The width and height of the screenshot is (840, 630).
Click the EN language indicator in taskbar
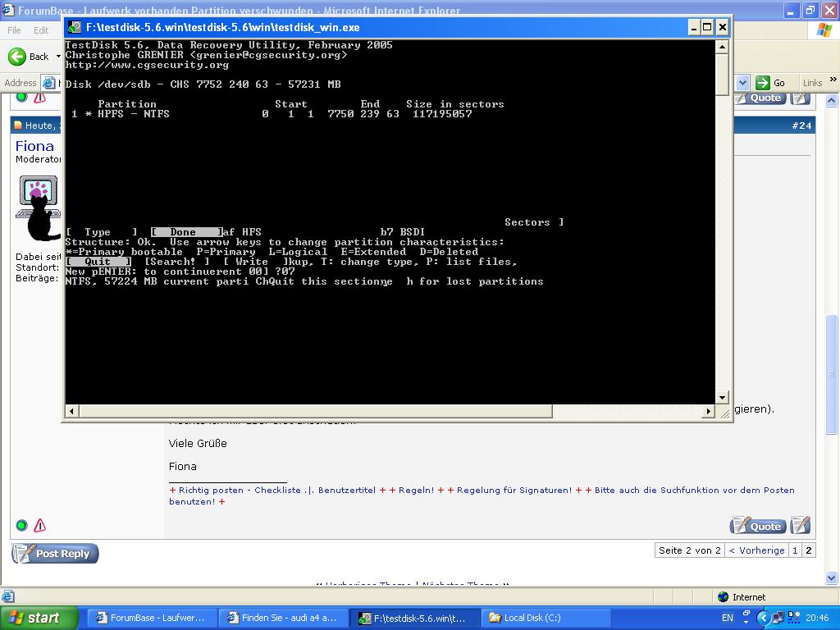(x=728, y=618)
